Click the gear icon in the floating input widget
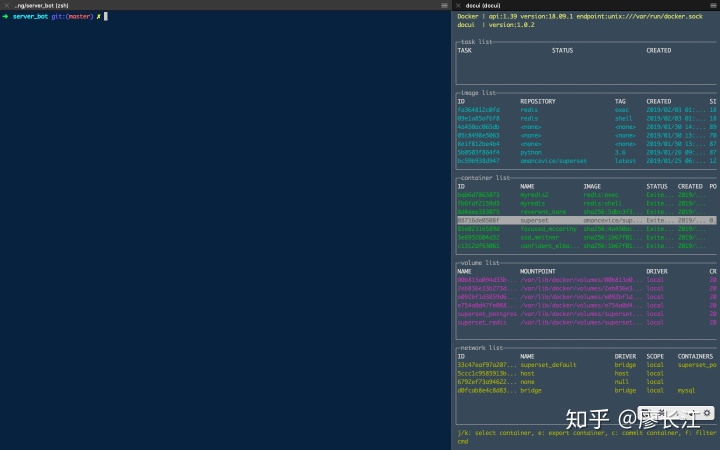Viewport: 720px width, 450px height. click(x=707, y=413)
